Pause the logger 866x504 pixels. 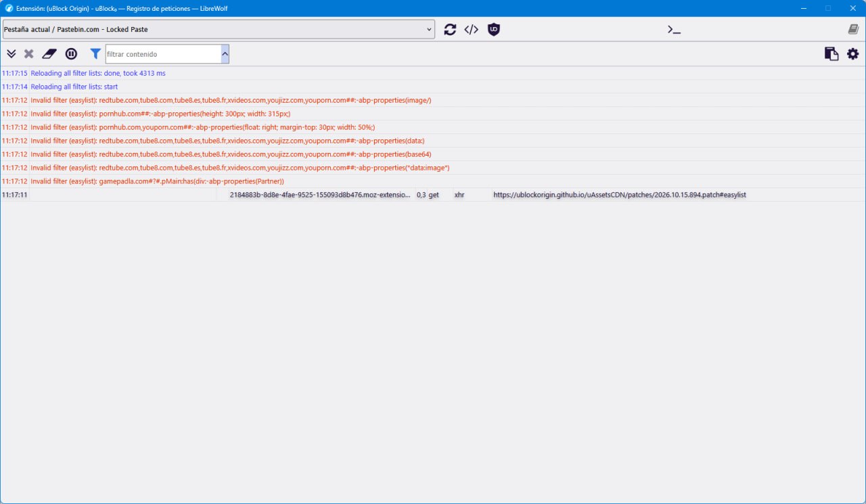[71, 54]
